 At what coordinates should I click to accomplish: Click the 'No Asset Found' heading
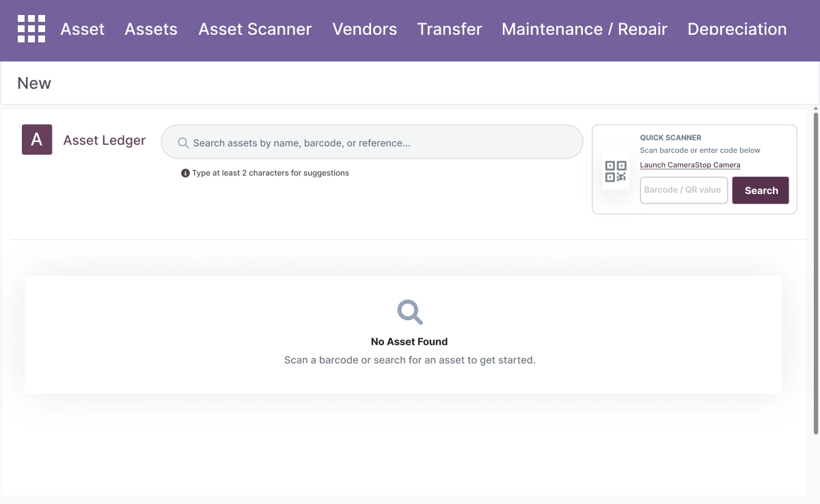click(409, 341)
